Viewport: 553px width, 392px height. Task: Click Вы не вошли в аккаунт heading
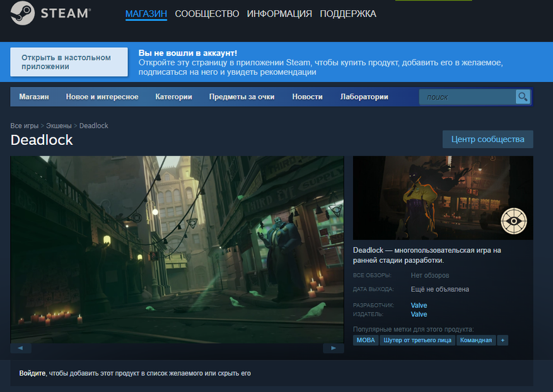click(188, 53)
